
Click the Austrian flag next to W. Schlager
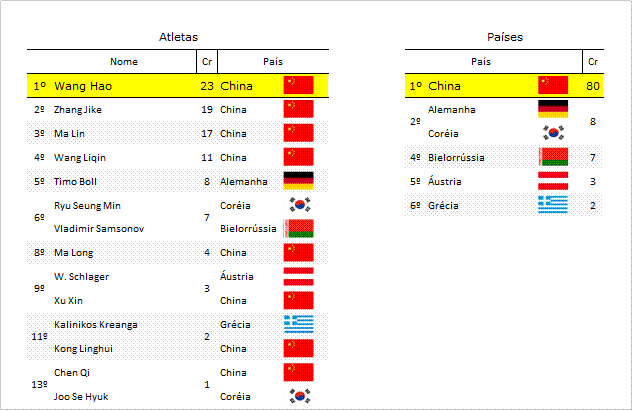[x=298, y=276]
